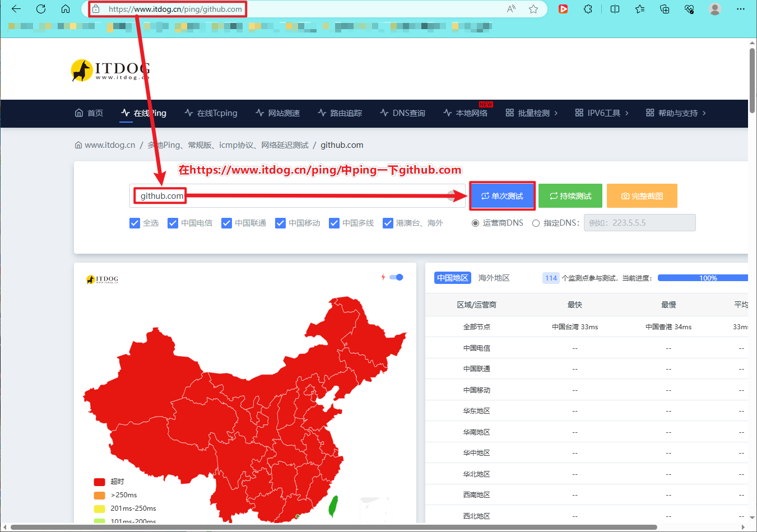Screen dimensions: 757x532
Task: Click the github.com breadcrumb link
Action: pyautogui.click(x=342, y=145)
